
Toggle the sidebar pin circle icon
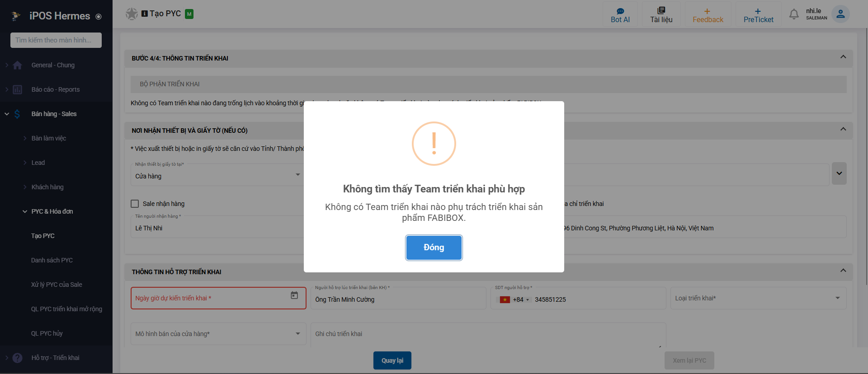99,17
